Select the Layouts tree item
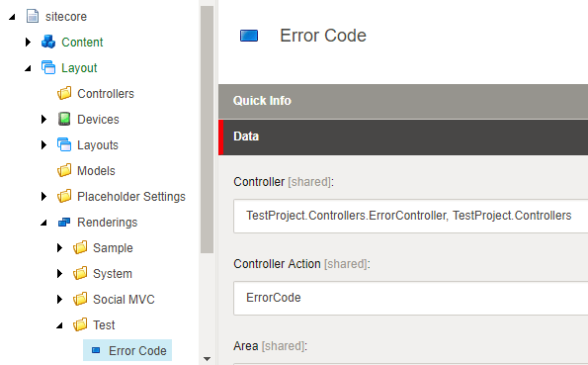 coord(98,145)
